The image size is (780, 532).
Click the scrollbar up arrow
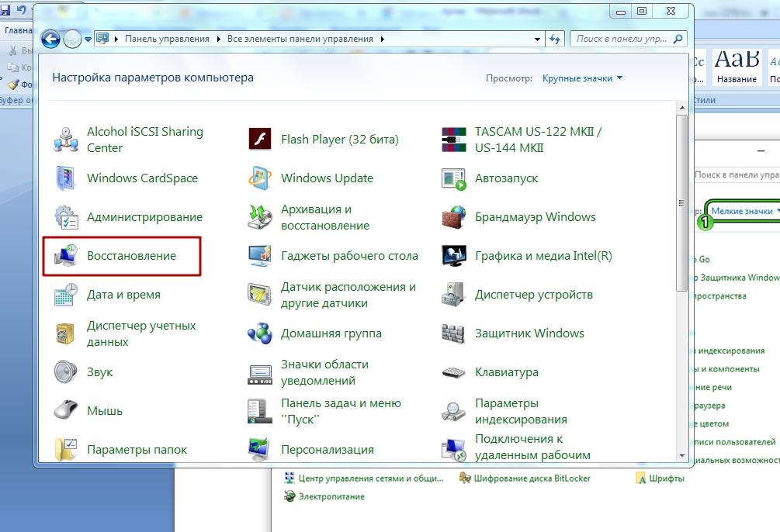pos(682,108)
